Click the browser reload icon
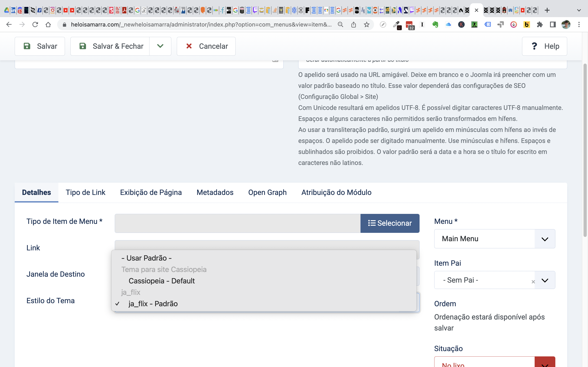Viewport: 588px width, 367px height. click(35, 24)
